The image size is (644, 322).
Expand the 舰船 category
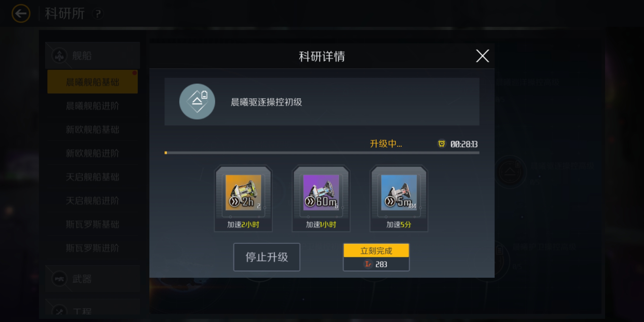92,55
